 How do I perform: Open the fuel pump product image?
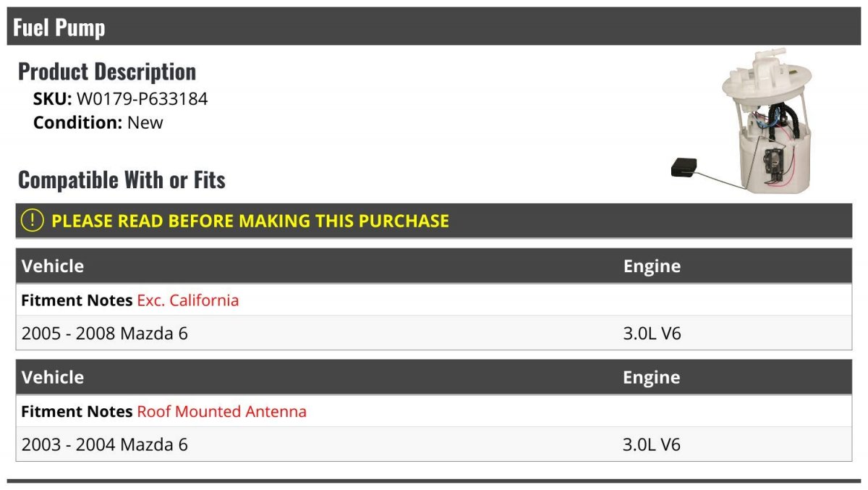point(742,121)
